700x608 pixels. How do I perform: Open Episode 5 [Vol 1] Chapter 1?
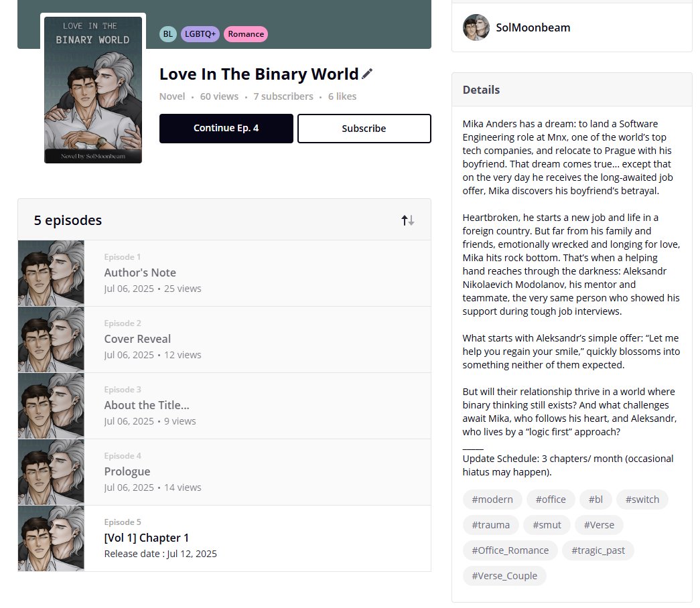[224, 538]
